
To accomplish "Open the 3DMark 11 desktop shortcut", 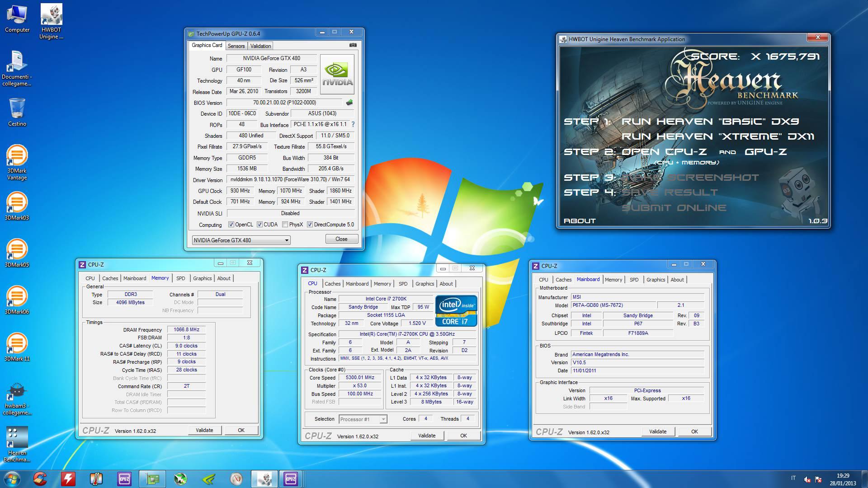I will point(17,347).
